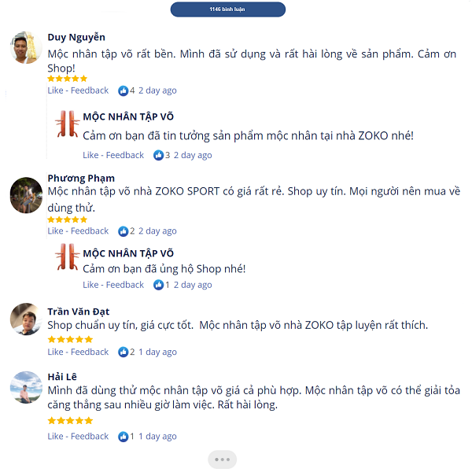Open Duy Nguyễn's avatar photo
472x476 pixels.
point(26,48)
